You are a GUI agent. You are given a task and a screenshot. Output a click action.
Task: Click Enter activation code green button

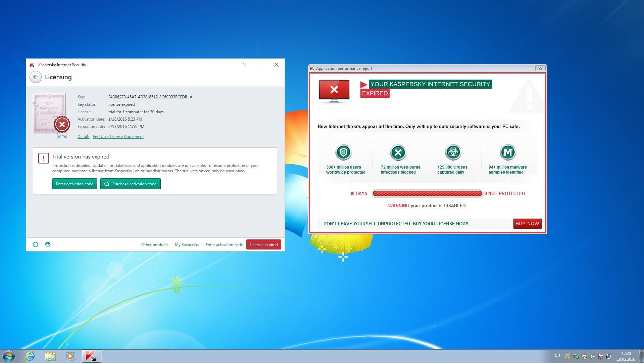75,184
